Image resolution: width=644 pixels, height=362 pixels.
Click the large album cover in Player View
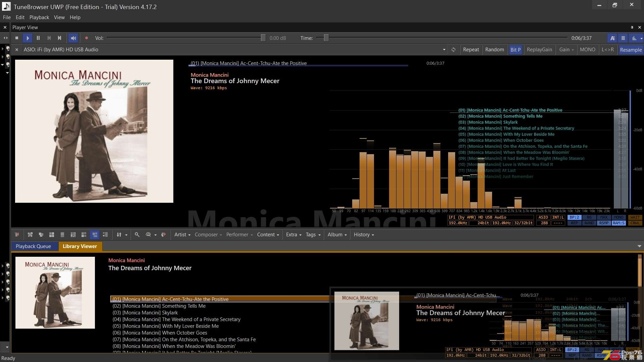94,131
